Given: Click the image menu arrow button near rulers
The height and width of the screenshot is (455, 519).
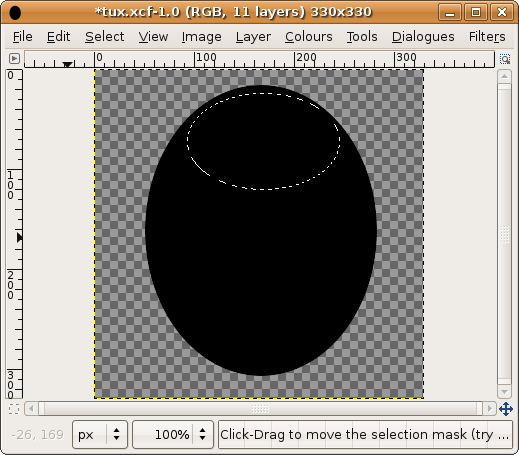Looking at the screenshot, I should point(14,59).
